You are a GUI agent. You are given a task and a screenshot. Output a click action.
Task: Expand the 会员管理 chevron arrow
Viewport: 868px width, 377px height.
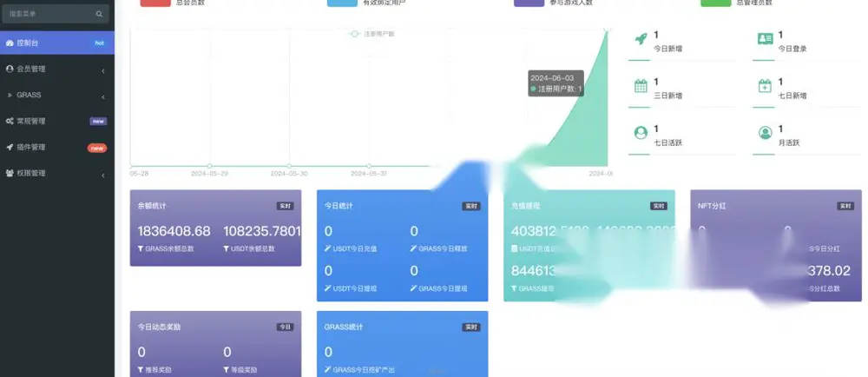click(103, 71)
